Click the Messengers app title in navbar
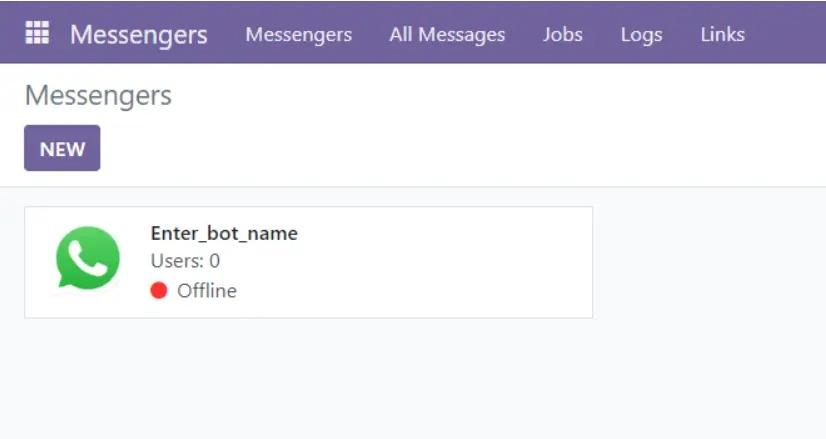This screenshot has width=826, height=439. (138, 34)
